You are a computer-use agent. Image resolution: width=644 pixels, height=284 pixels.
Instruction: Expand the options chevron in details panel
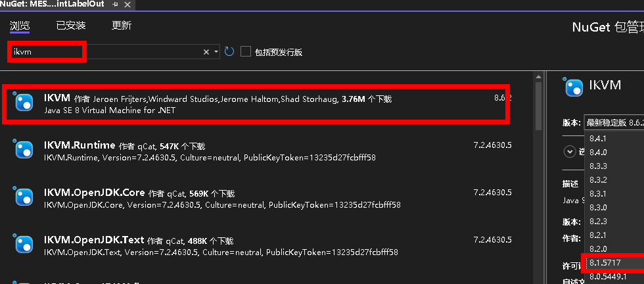tap(570, 152)
